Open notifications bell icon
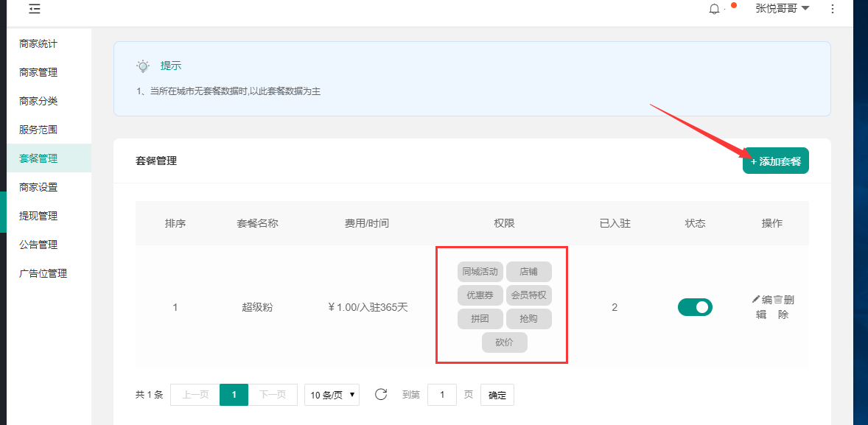This screenshot has height=425, width=868. click(x=714, y=9)
